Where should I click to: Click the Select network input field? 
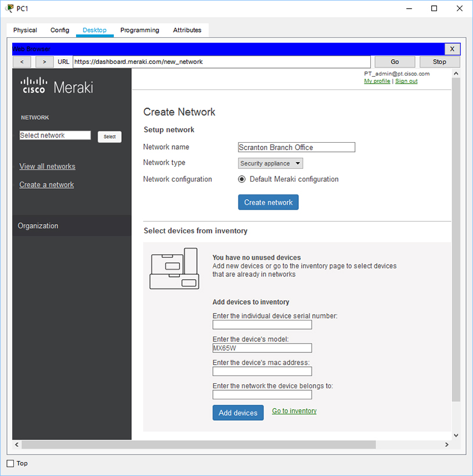(x=55, y=135)
